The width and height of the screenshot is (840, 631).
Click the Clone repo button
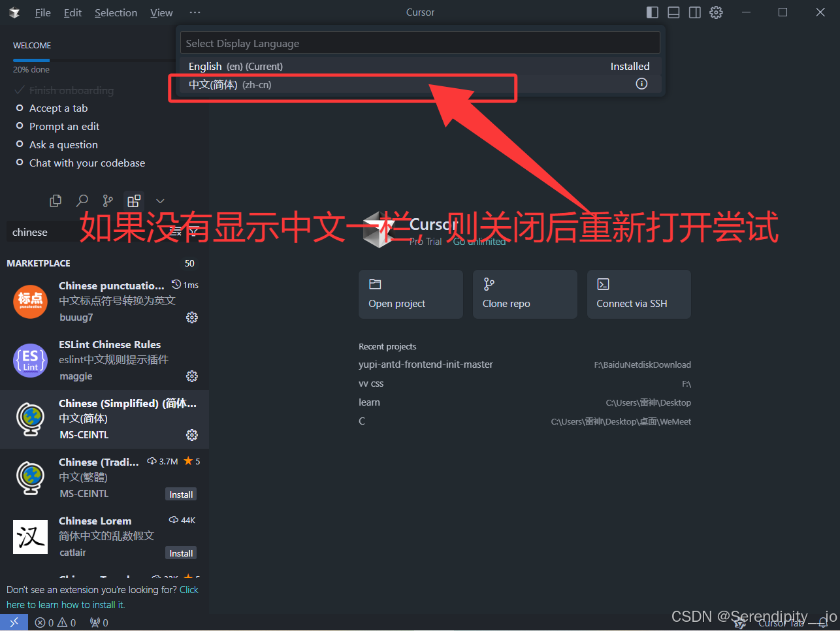pyautogui.click(x=525, y=294)
